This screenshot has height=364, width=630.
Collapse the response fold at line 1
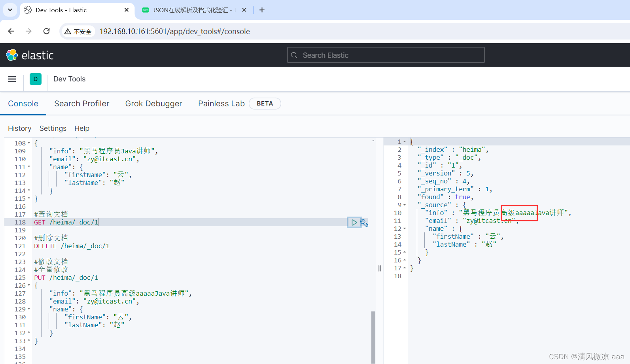click(x=405, y=141)
